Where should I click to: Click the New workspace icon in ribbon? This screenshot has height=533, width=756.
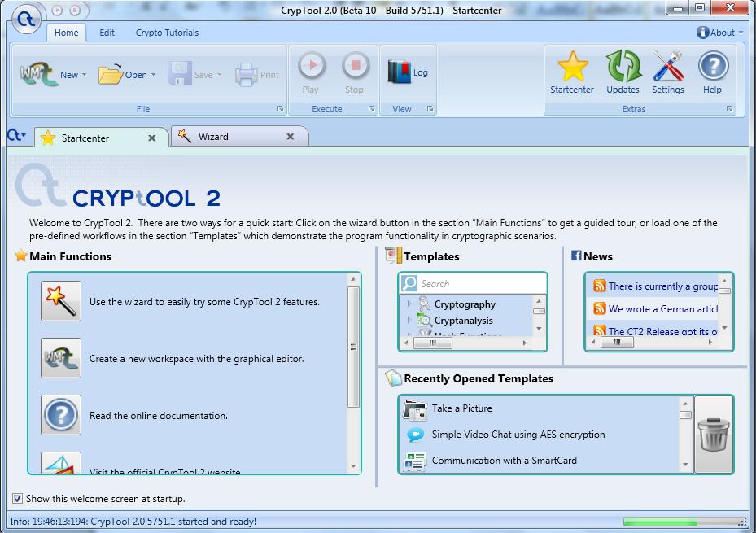(x=38, y=74)
